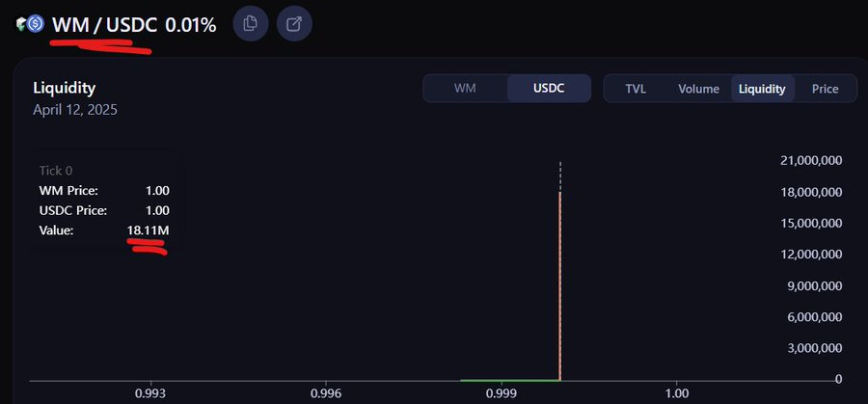The height and width of the screenshot is (404, 868).
Task: Click the WM/USDC token pair logo
Action: tap(30, 24)
